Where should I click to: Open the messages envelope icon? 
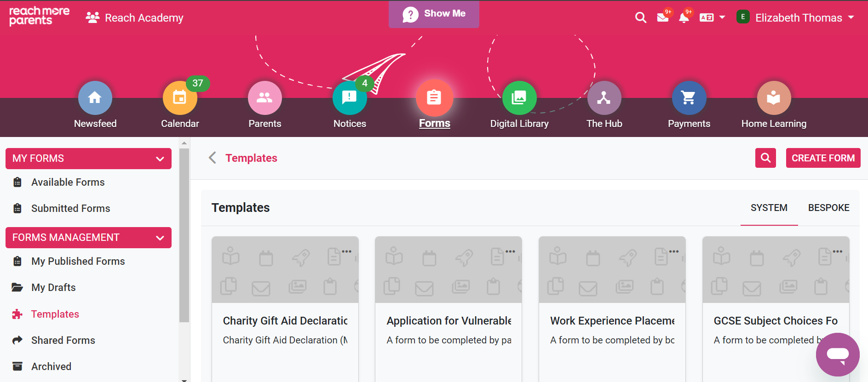click(x=663, y=18)
